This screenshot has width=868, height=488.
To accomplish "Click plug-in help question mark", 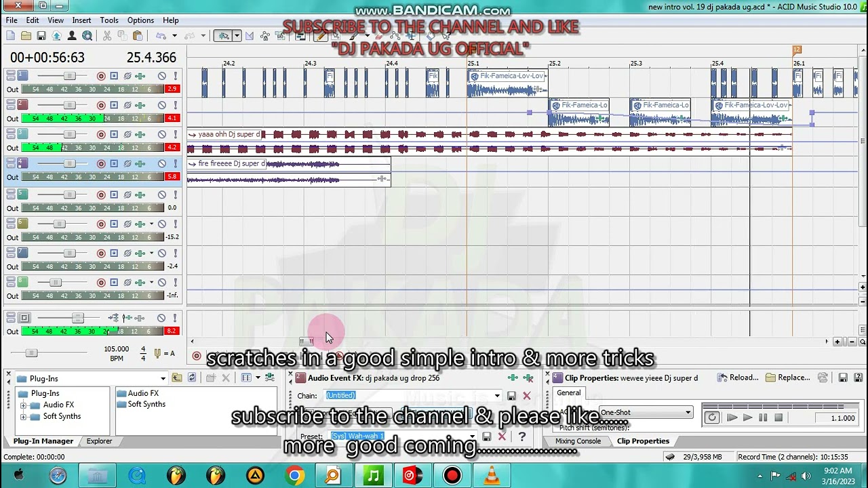I will (521, 437).
